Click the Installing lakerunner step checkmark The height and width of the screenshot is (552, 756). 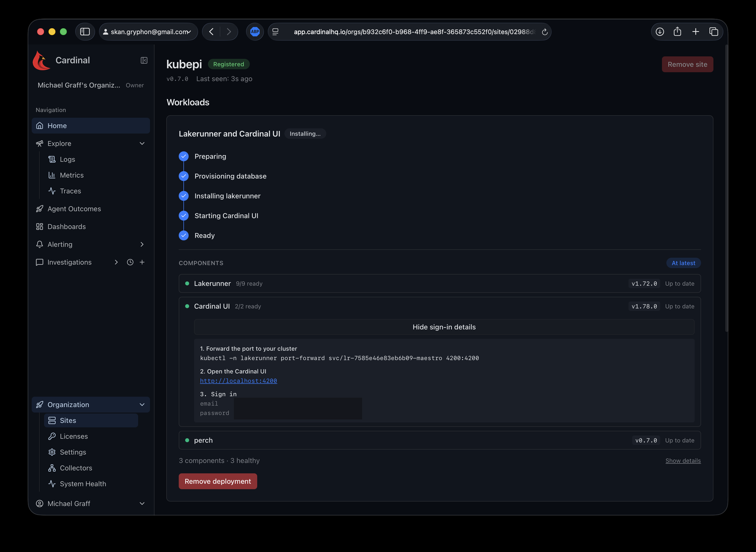tap(184, 196)
